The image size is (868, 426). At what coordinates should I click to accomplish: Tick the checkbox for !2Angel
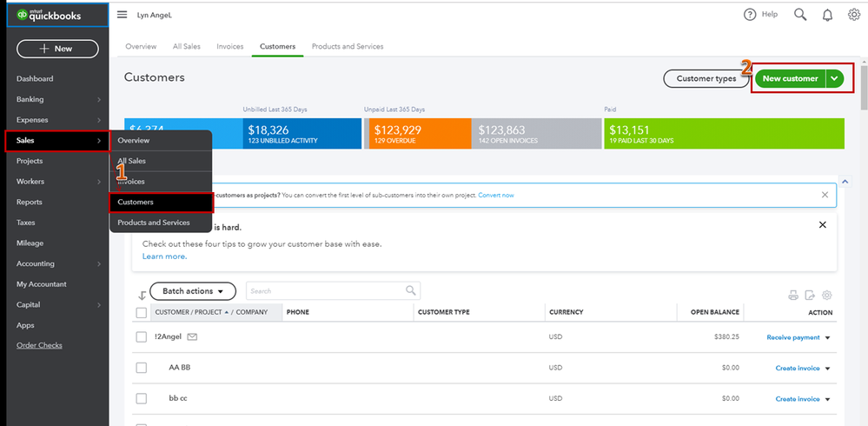[x=142, y=336]
